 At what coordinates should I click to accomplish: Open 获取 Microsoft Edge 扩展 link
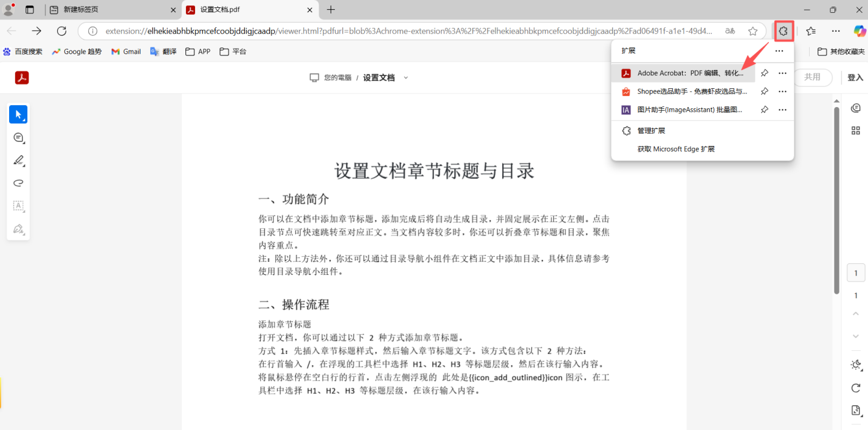676,148
